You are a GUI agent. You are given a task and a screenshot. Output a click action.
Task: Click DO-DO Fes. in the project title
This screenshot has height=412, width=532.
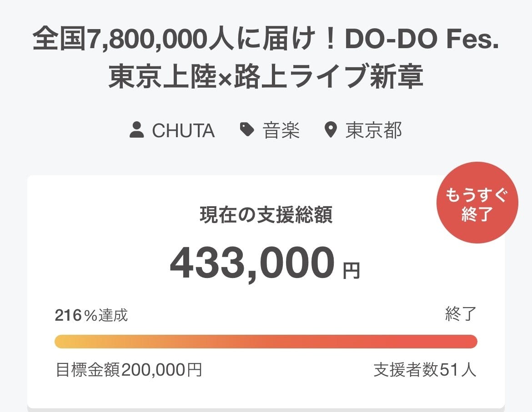coord(422,41)
